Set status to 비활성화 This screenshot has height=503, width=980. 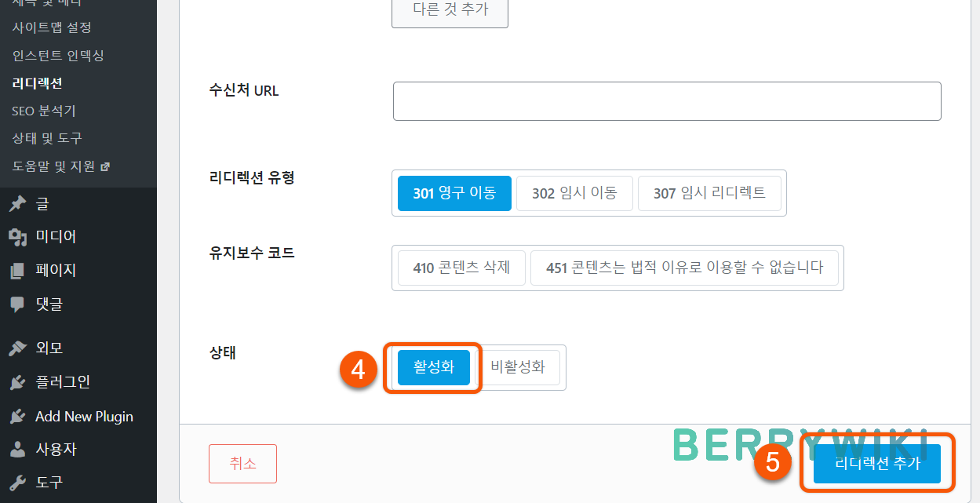click(x=518, y=367)
